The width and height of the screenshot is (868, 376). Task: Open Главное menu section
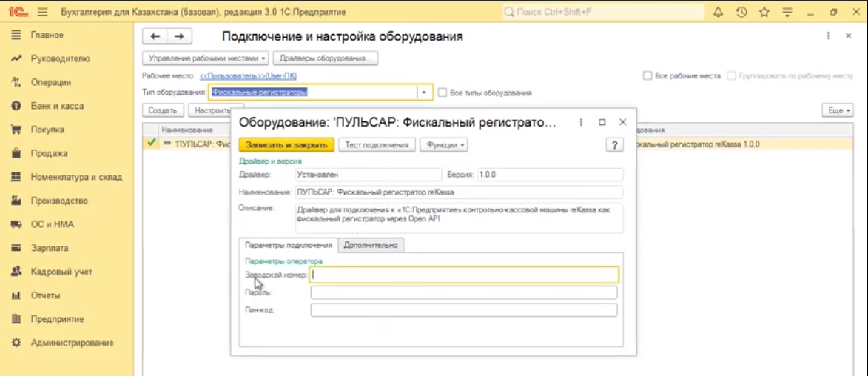click(x=47, y=35)
